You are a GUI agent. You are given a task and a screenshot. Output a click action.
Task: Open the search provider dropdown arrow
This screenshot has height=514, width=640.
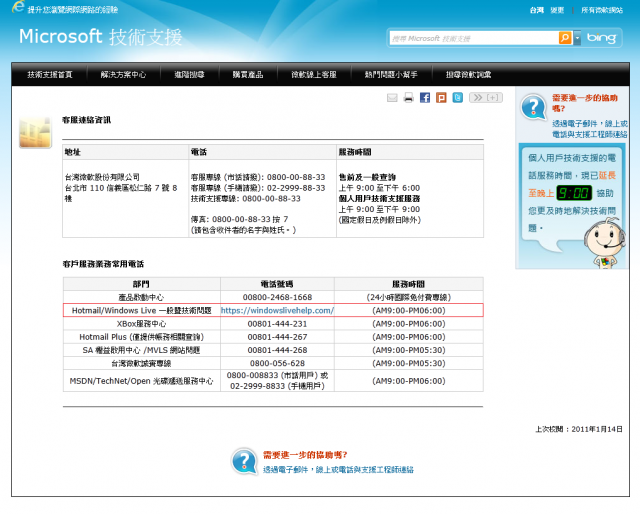[x=577, y=38]
